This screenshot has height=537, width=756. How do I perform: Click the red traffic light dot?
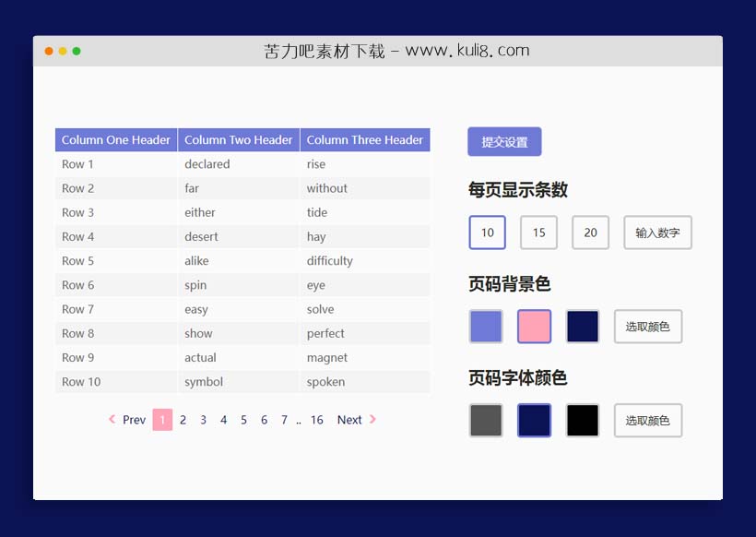[48, 53]
